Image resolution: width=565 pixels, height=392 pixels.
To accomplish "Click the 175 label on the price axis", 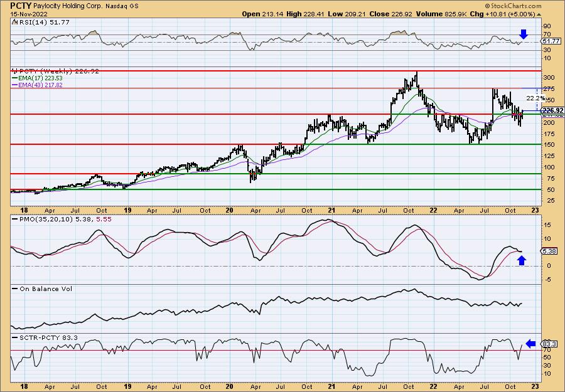I will (x=549, y=134).
